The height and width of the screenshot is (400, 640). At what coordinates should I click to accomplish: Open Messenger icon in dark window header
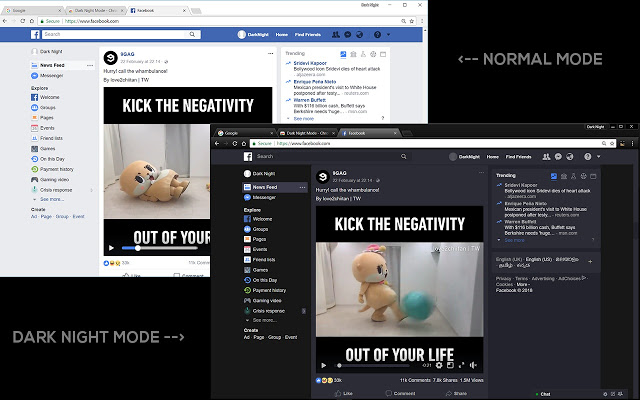click(x=558, y=157)
